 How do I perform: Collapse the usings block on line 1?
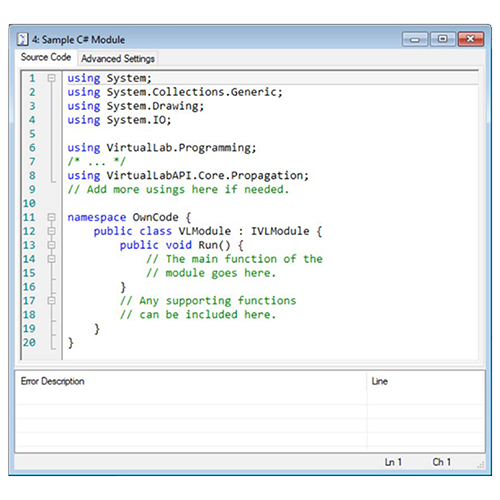pos(51,78)
